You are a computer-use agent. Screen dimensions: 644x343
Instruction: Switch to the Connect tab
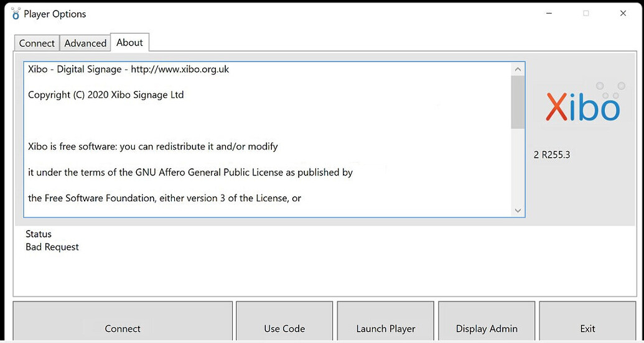37,43
